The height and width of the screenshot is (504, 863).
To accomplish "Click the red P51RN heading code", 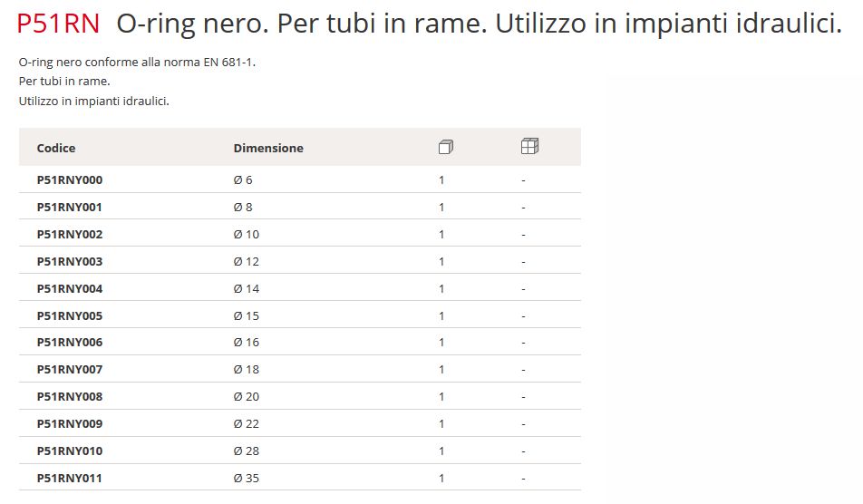I will pos(58,25).
